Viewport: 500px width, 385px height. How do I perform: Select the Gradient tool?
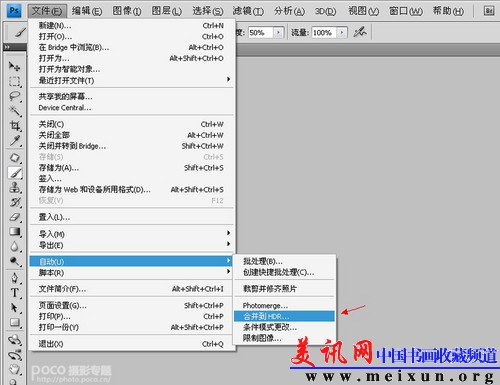[x=14, y=232]
